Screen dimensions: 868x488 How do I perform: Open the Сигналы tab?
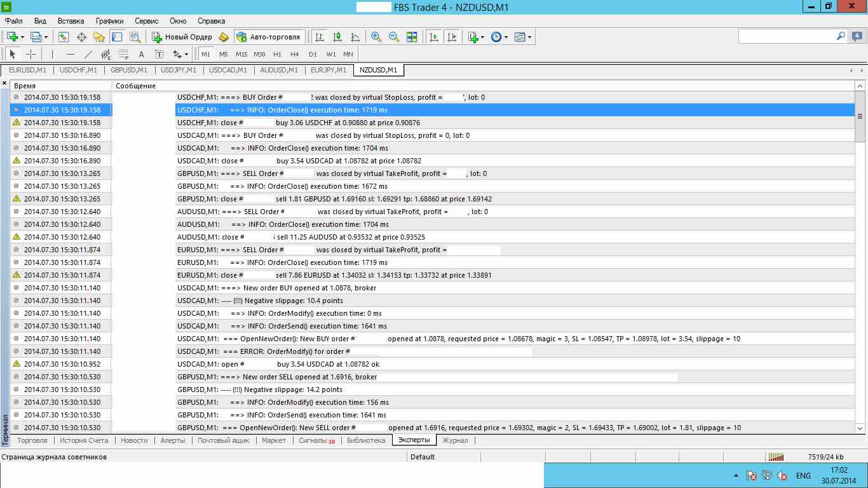pyautogui.click(x=316, y=440)
